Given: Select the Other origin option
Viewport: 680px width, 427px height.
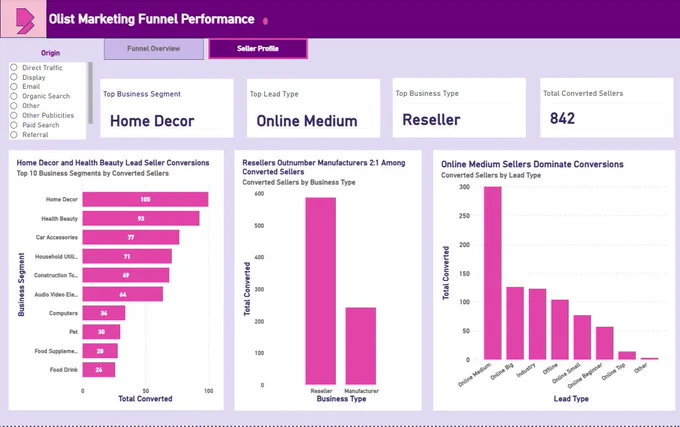Looking at the screenshot, I should point(14,105).
